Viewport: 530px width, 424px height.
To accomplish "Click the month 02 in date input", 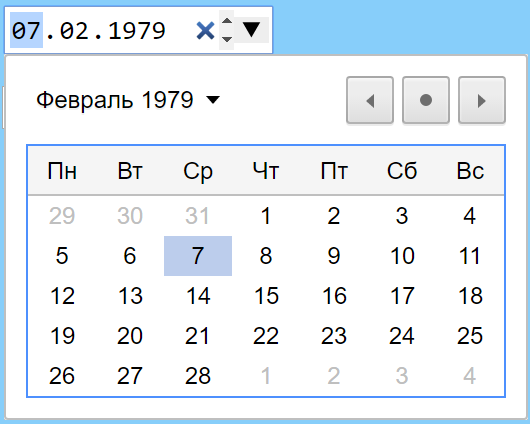I will tap(76, 30).
